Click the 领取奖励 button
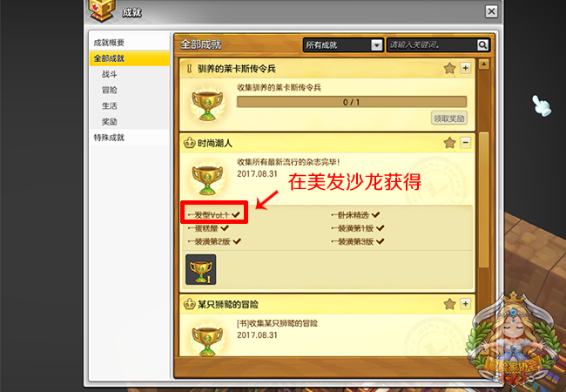 pyautogui.click(x=449, y=118)
